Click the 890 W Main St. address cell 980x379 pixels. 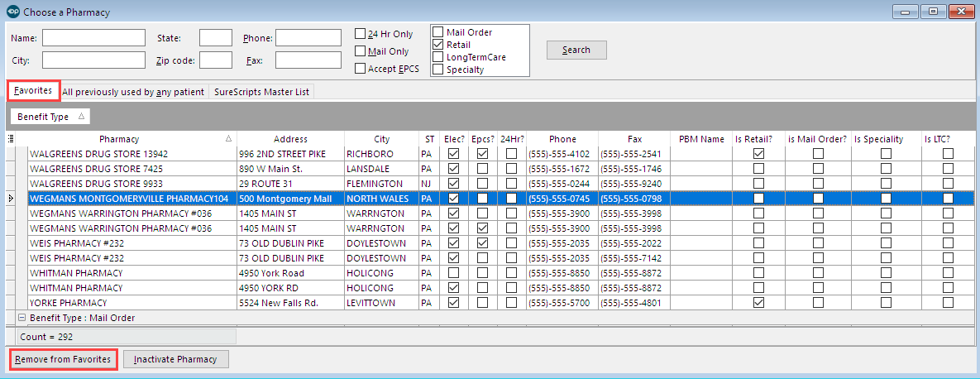click(x=290, y=168)
